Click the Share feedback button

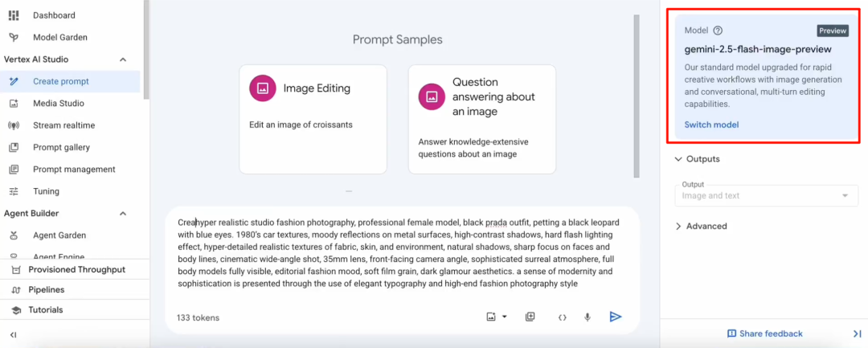764,334
